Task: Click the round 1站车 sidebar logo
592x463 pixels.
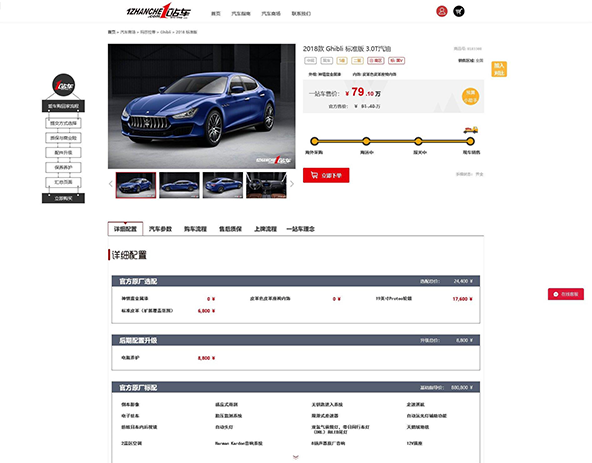Action: tap(63, 85)
